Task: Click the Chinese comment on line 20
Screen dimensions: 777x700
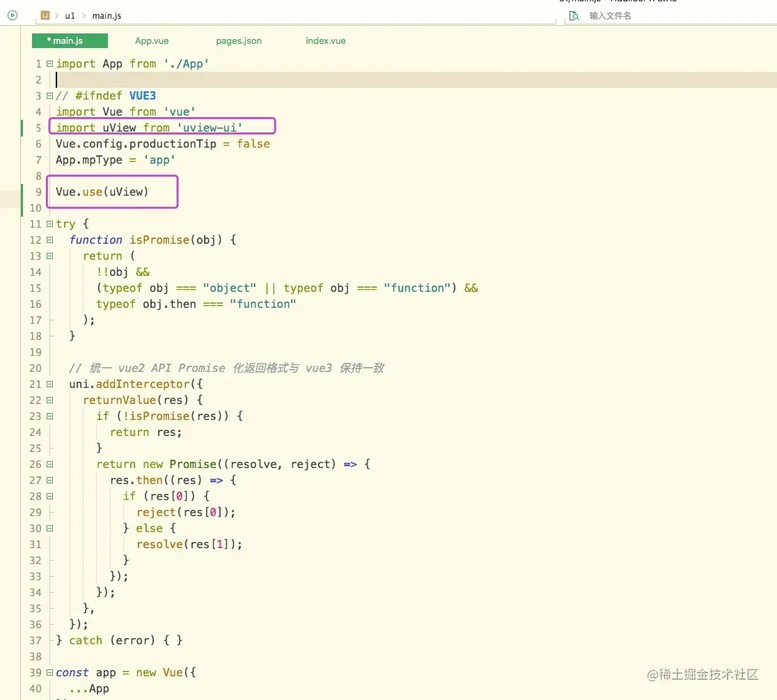Action: pyautogui.click(x=226, y=368)
